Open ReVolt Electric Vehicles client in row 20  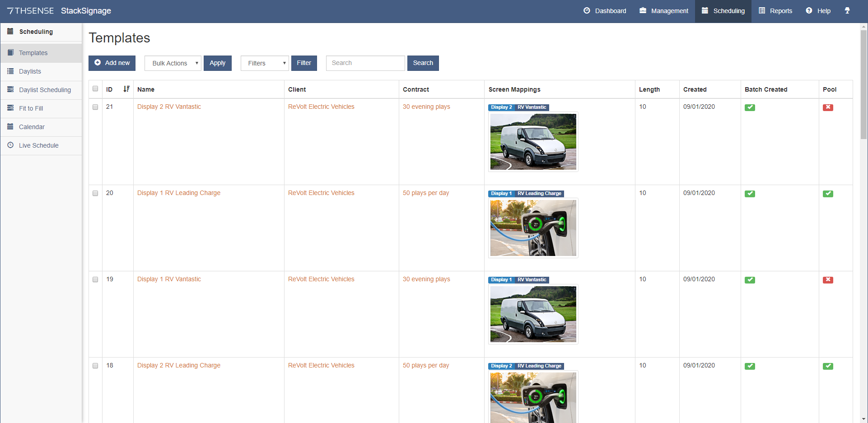point(321,193)
